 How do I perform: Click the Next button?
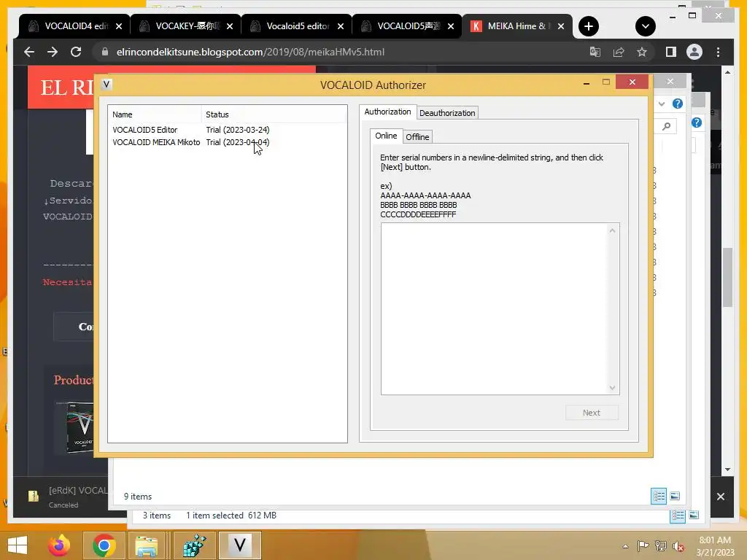pyautogui.click(x=592, y=413)
